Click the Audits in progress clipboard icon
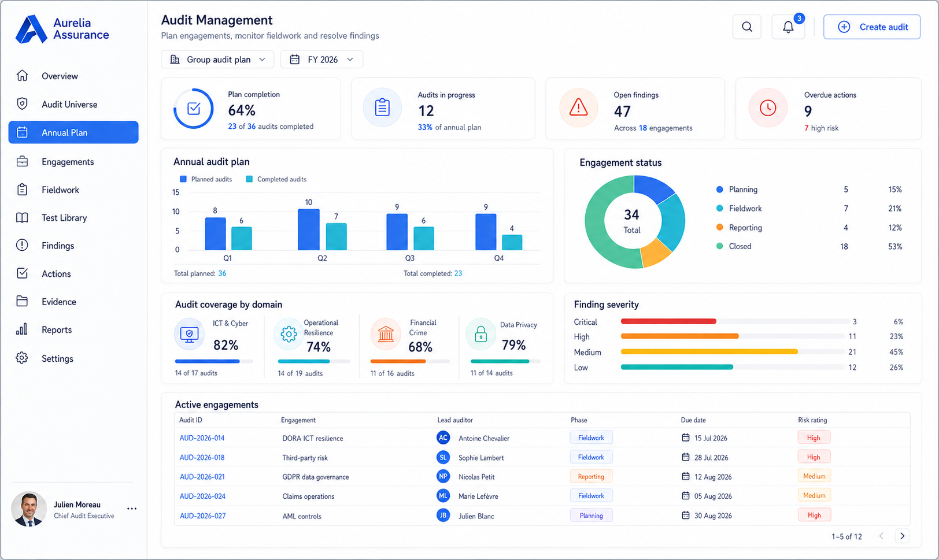Image resolution: width=939 pixels, height=560 pixels. point(382,107)
